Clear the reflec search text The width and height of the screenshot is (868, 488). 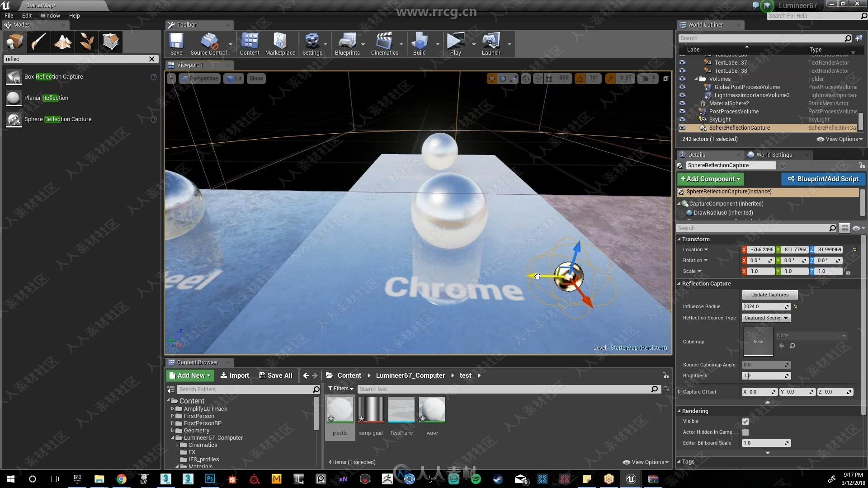pyautogui.click(x=152, y=59)
